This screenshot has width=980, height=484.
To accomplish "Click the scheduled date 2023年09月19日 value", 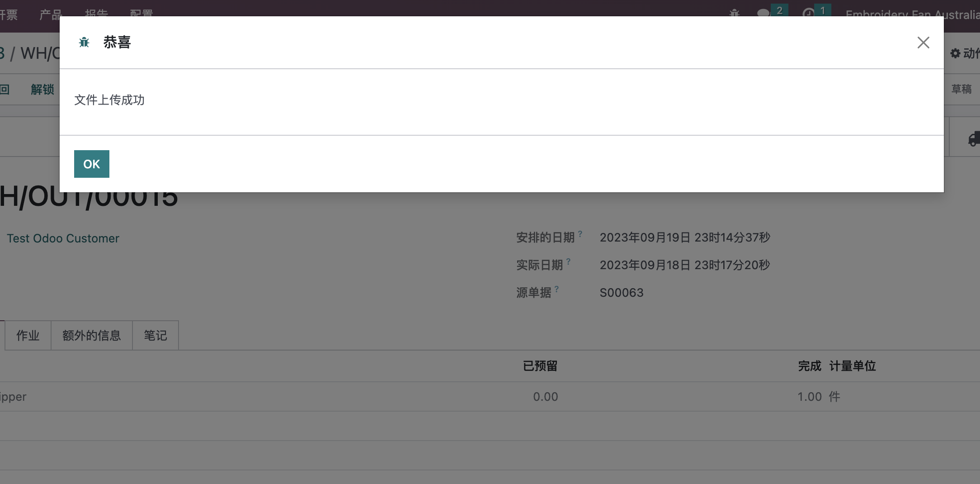I will tap(685, 237).
